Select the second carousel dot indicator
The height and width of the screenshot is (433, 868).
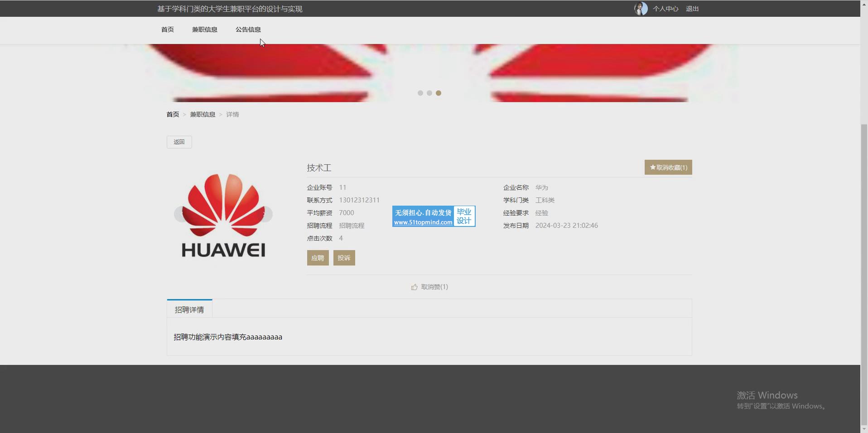[429, 93]
